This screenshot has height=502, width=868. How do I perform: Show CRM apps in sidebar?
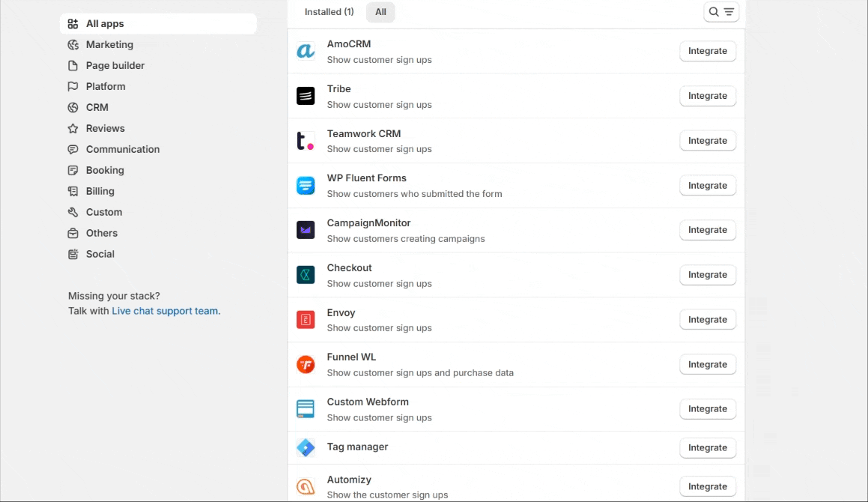point(97,108)
